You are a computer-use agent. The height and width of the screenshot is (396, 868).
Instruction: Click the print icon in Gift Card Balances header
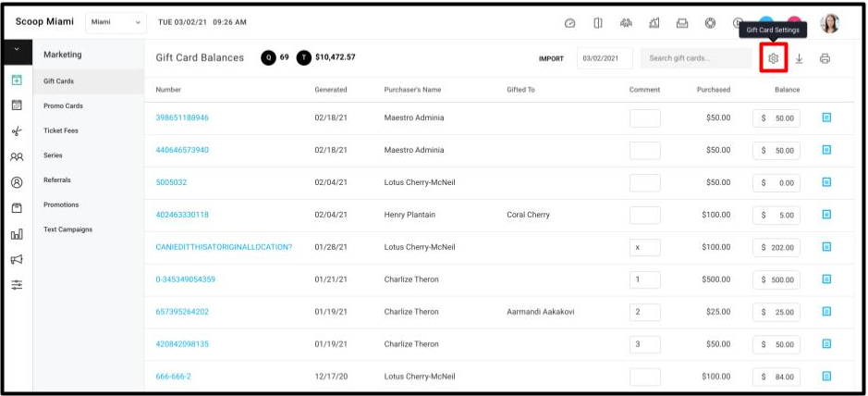[825, 58]
